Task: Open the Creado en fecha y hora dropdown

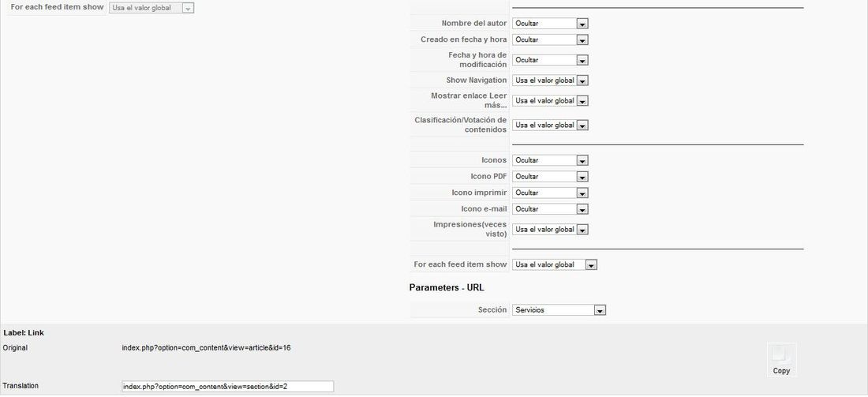Action: pyautogui.click(x=550, y=40)
